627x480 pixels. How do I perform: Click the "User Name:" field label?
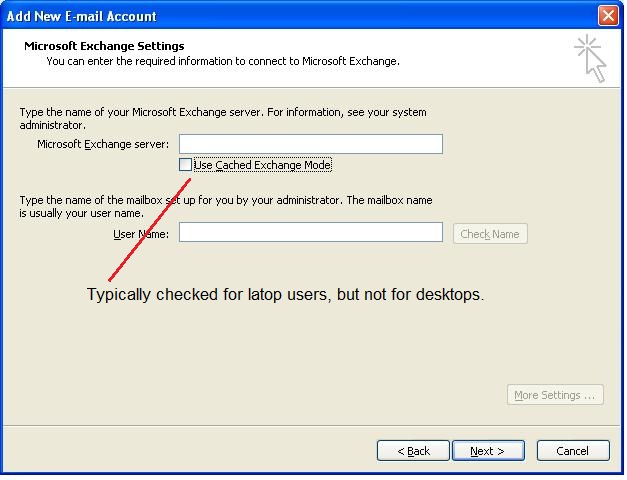click(x=141, y=234)
